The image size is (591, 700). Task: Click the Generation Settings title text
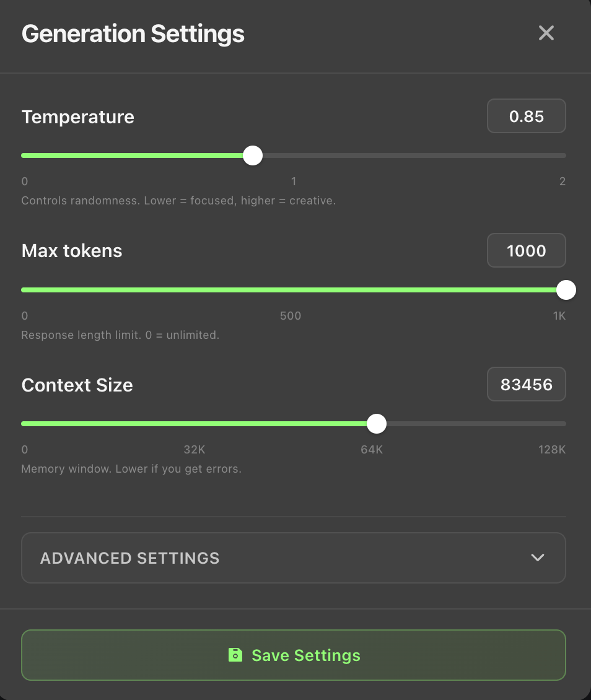[x=133, y=33]
